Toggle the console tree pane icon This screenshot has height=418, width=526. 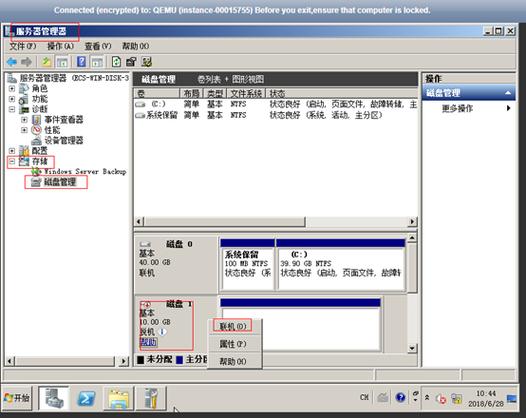click(62, 62)
